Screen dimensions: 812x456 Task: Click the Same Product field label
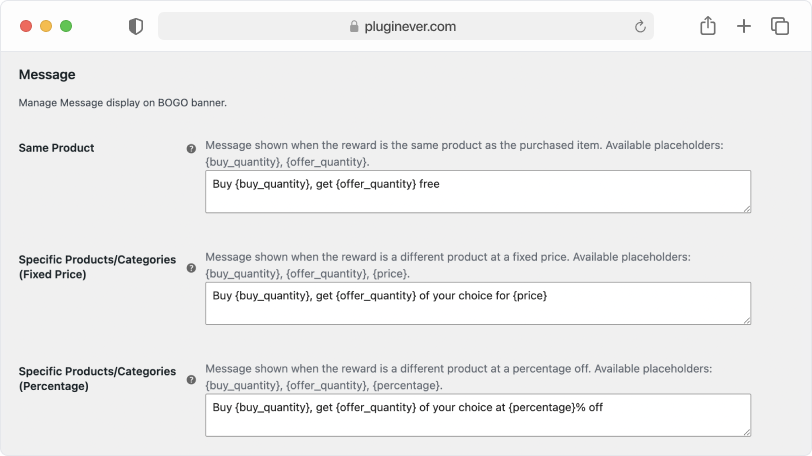(56, 148)
